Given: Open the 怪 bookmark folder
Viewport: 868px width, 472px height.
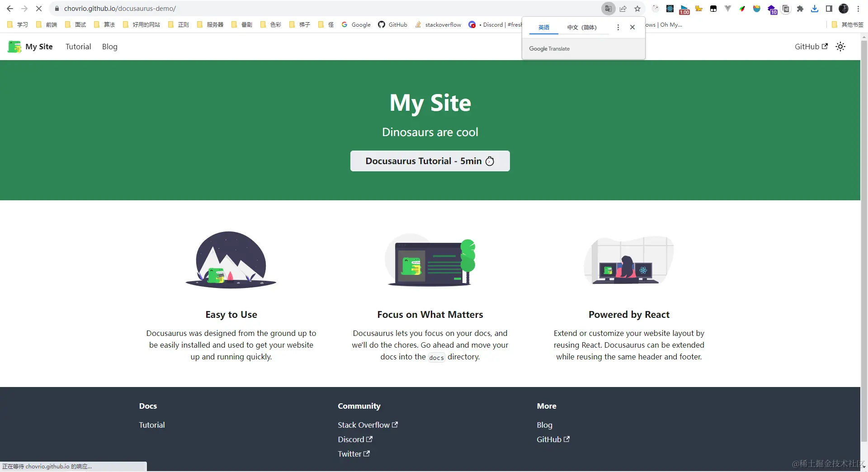Looking at the screenshot, I should [326, 24].
